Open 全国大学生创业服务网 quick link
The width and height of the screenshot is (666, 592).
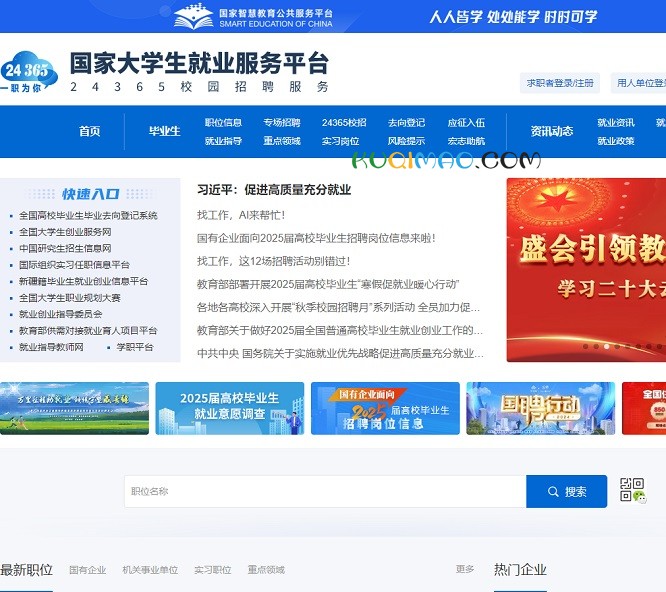coord(65,232)
